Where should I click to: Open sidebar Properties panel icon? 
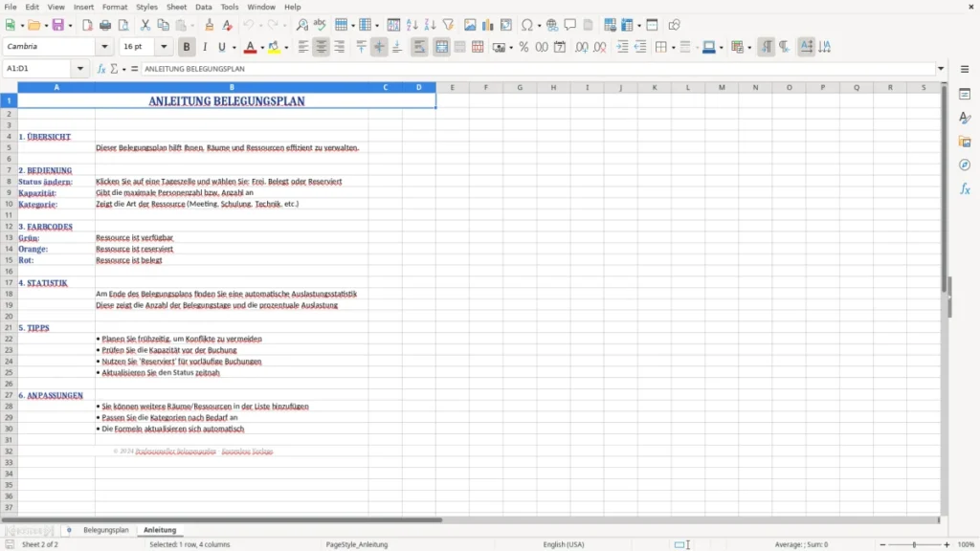(965, 94)
